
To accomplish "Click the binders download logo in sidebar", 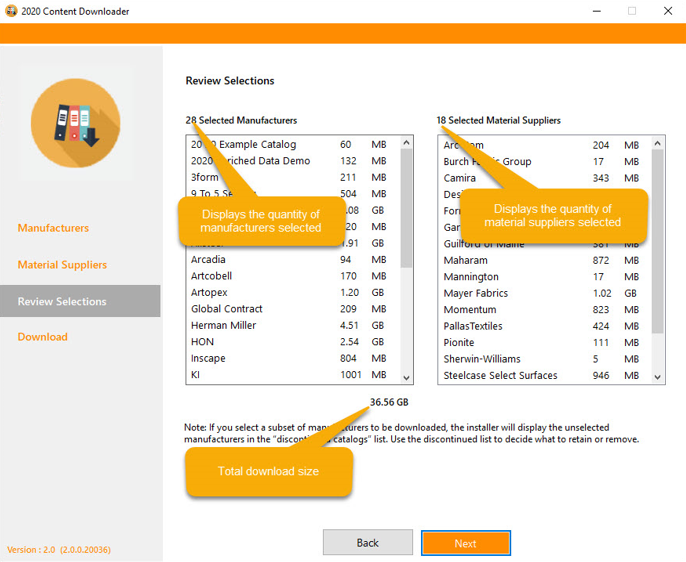I will (76, 123).
